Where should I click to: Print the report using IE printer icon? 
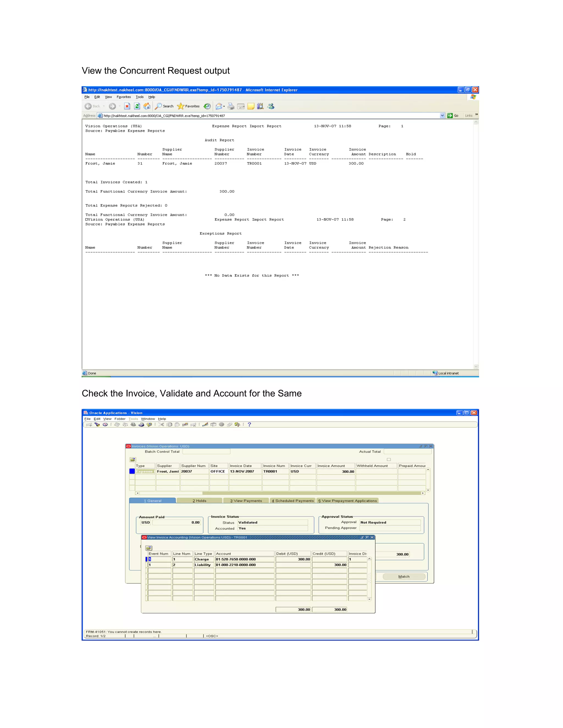[x=231, y=106]
